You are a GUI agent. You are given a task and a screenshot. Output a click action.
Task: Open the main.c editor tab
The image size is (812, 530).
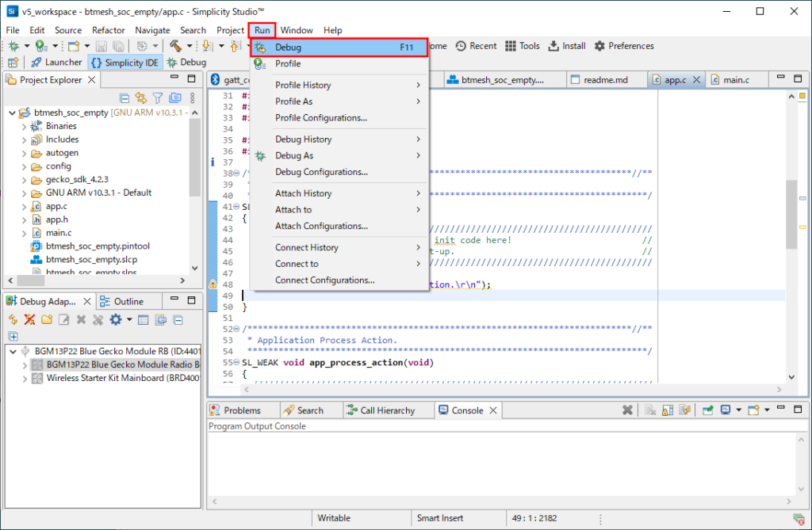pyautogui.click(x=734, y=80)
